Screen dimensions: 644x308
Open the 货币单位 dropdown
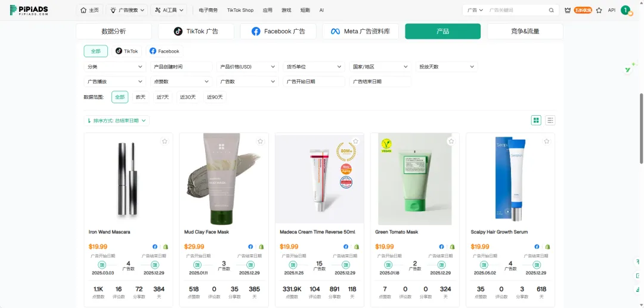pyautogui.click(x=314, y=67)
